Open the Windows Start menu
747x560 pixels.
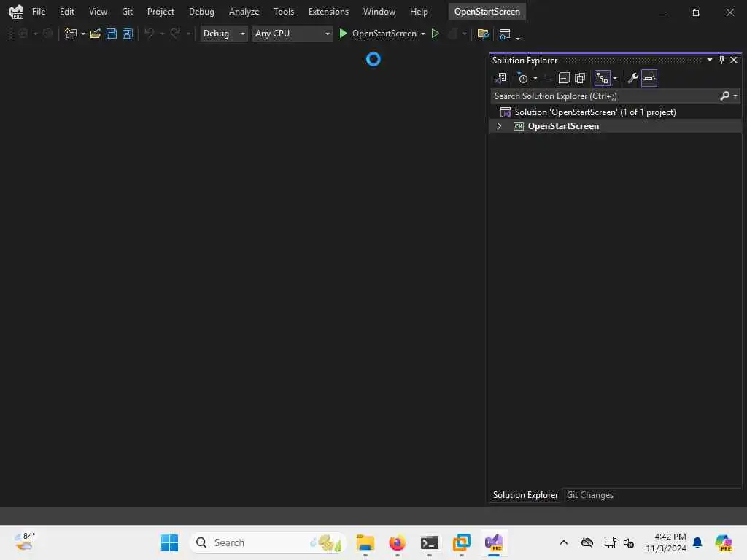(169, 542)
